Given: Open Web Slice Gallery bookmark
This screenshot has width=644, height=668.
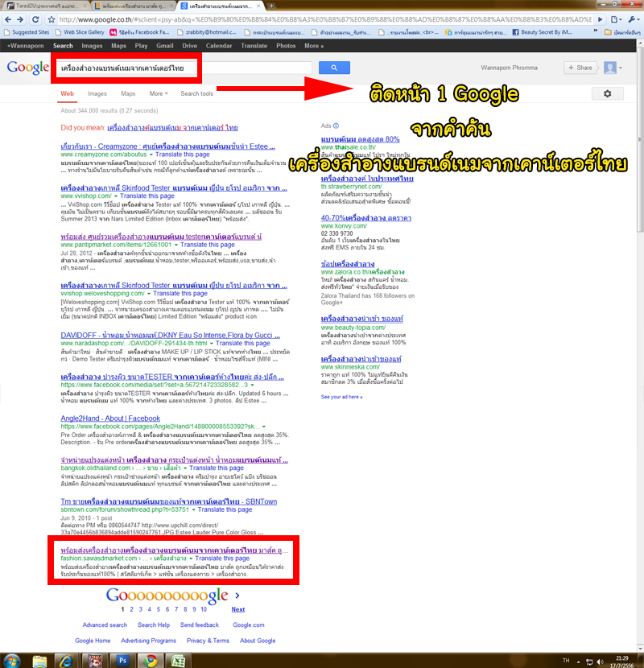Looking at the screenshot, I should click(x=80, y=32).
